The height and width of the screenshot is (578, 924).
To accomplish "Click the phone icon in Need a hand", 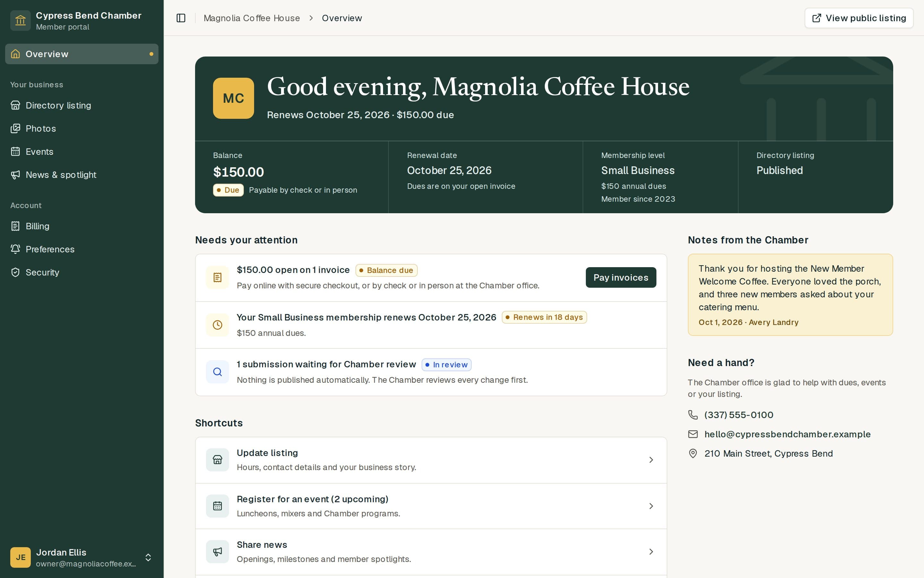I will pyautogui.click(x=693, y=415).
